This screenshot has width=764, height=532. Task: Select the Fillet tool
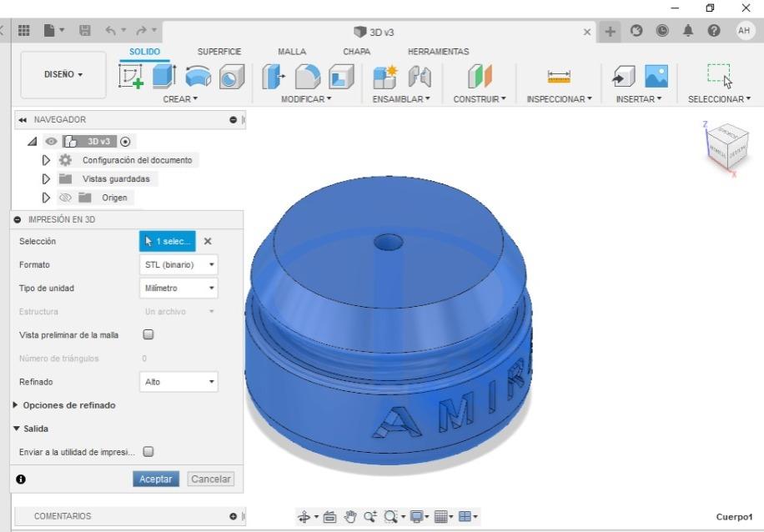point(308,77)
